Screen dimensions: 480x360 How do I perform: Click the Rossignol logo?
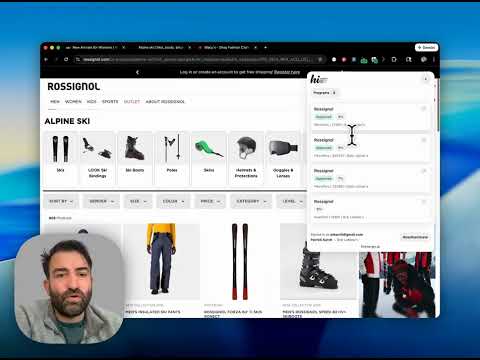[x=74, y=87]
